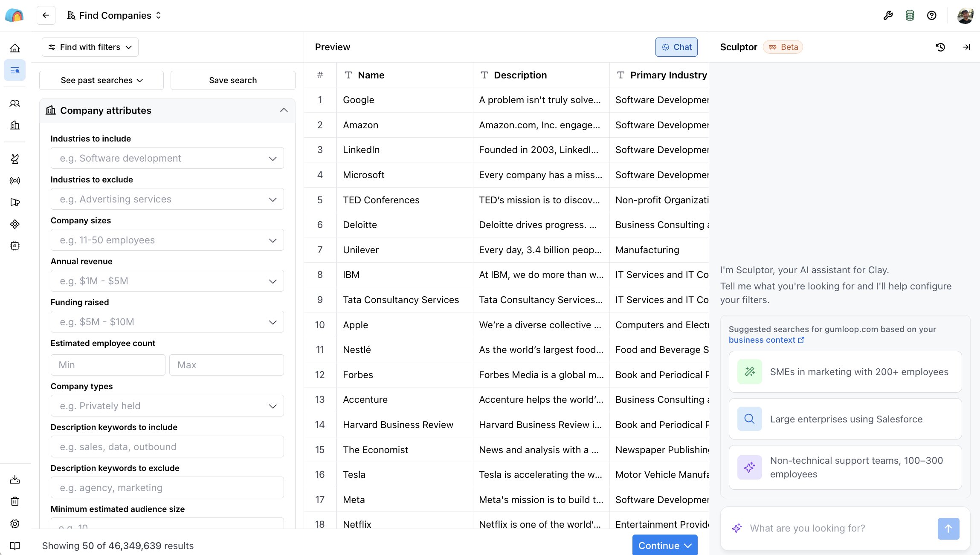
Task: Select the Tata Consultancy Services name cell
Action: click(405, 300)
